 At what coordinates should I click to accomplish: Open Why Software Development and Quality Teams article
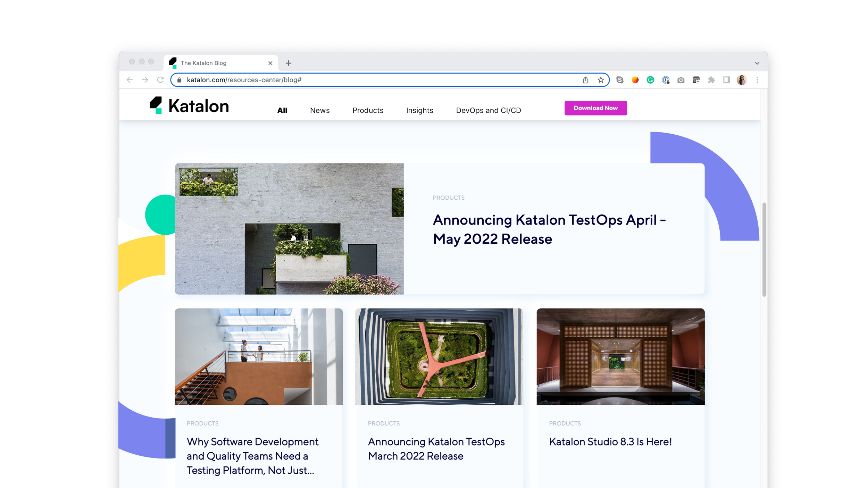(x=253, y=456)
